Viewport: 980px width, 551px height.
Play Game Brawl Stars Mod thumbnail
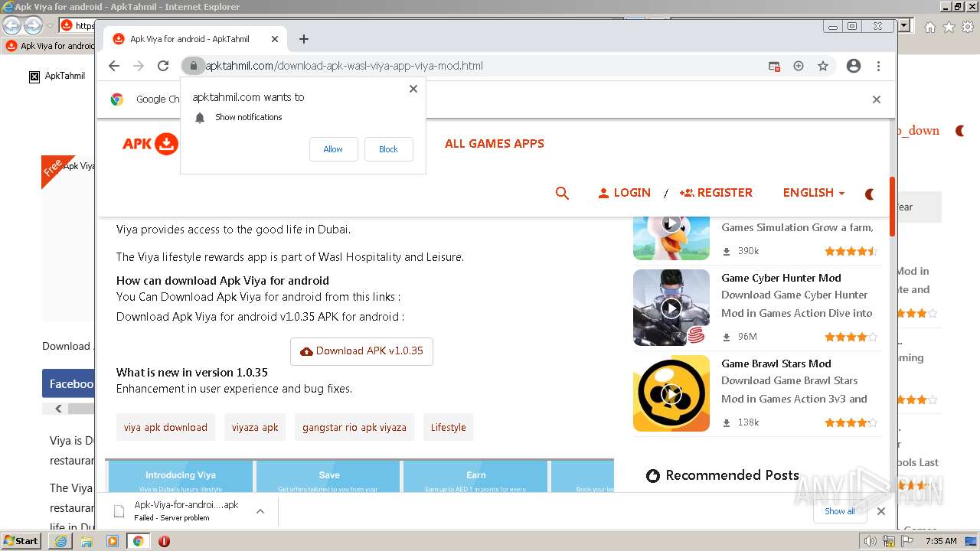[x=671, y=393]
